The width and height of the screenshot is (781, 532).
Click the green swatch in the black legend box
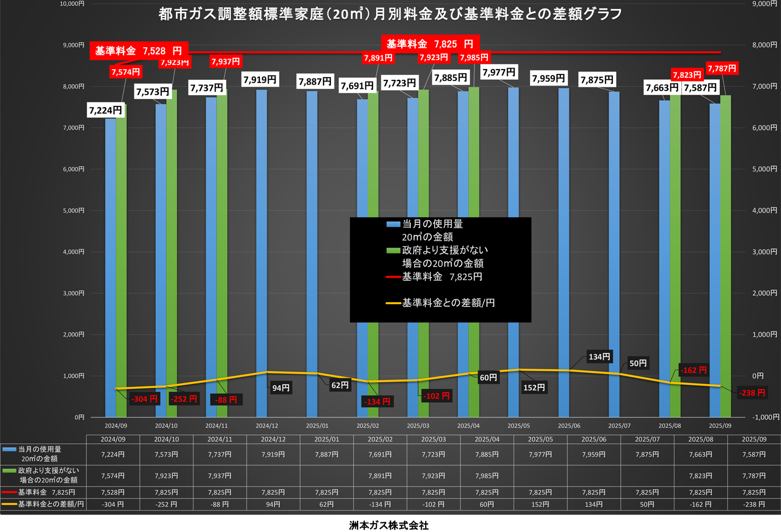tap(393, 251)
